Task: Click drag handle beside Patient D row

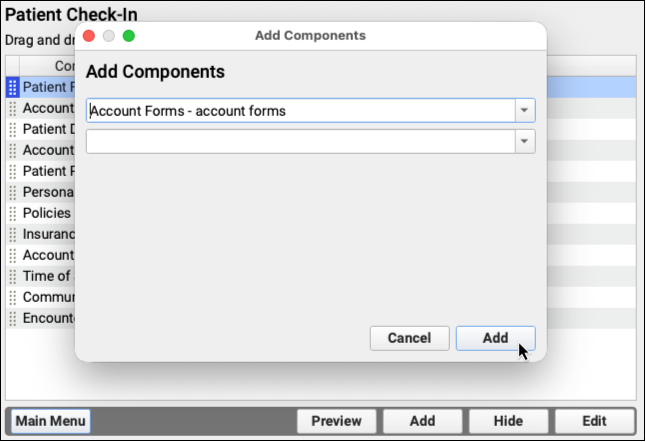Action: pos(13,129)
